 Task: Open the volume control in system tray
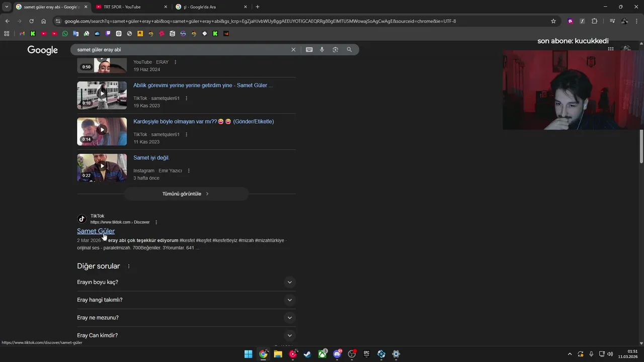click(x=610, y=354)
